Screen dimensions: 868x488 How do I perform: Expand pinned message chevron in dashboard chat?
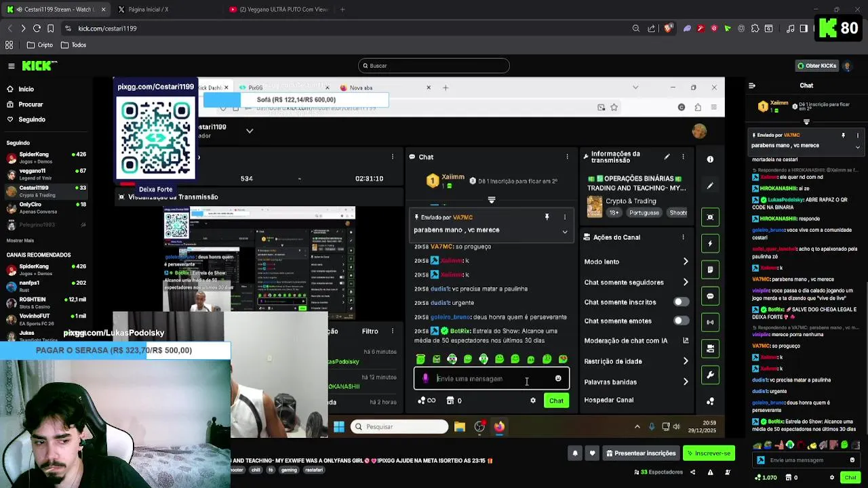(x=564, y=232)
